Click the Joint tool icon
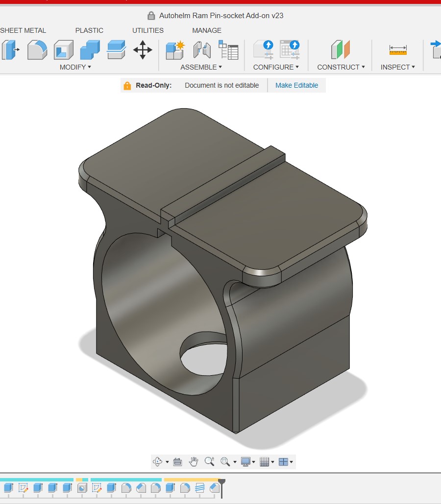Viewport: 441px width, 504px height. pos(202,50)
